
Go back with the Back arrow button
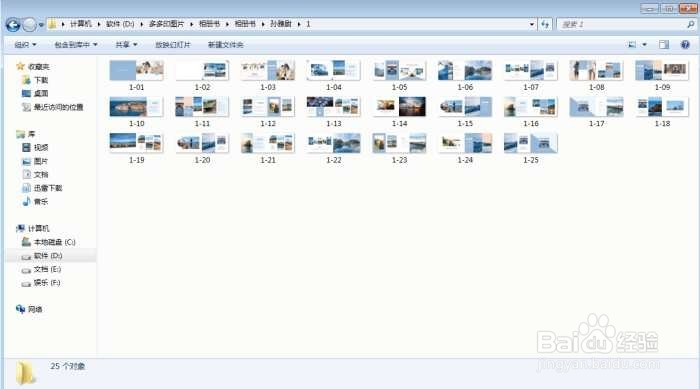pos(13,25)
